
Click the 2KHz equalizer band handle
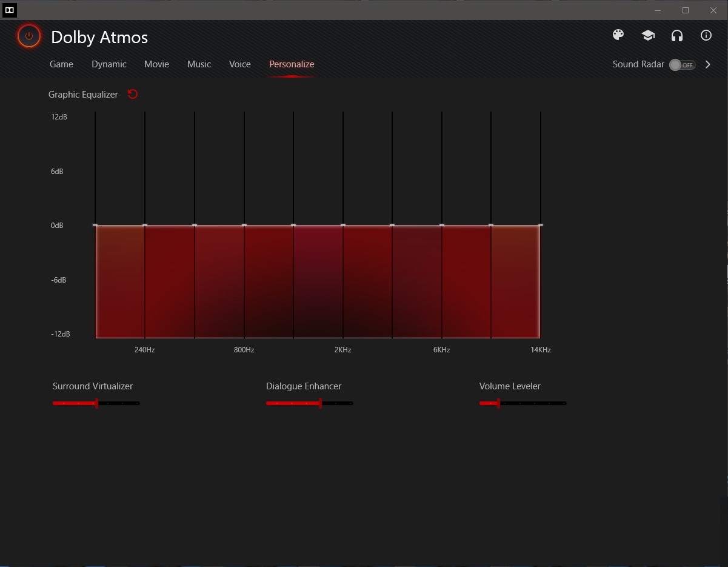[x=343, y=225]
